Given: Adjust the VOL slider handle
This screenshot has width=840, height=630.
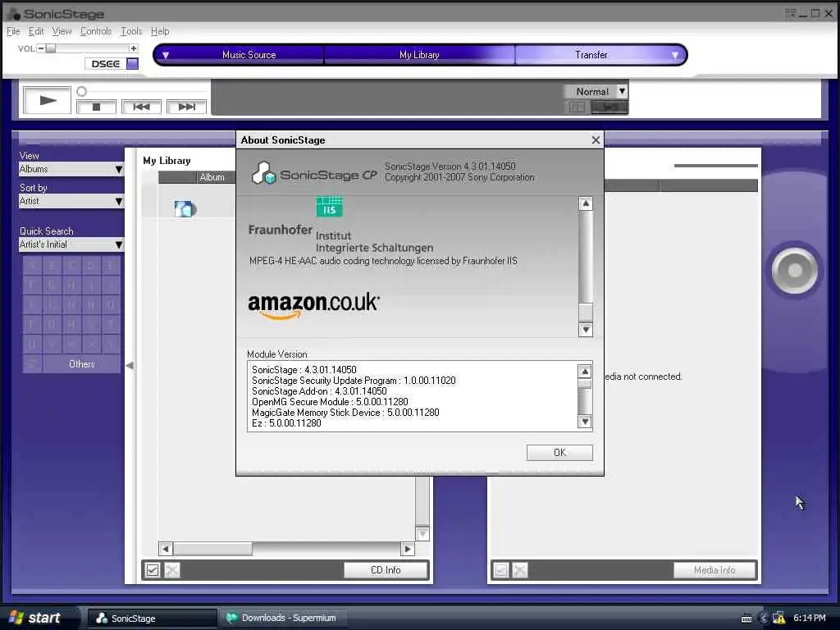Looking at the screenshot, I should 51,48.
